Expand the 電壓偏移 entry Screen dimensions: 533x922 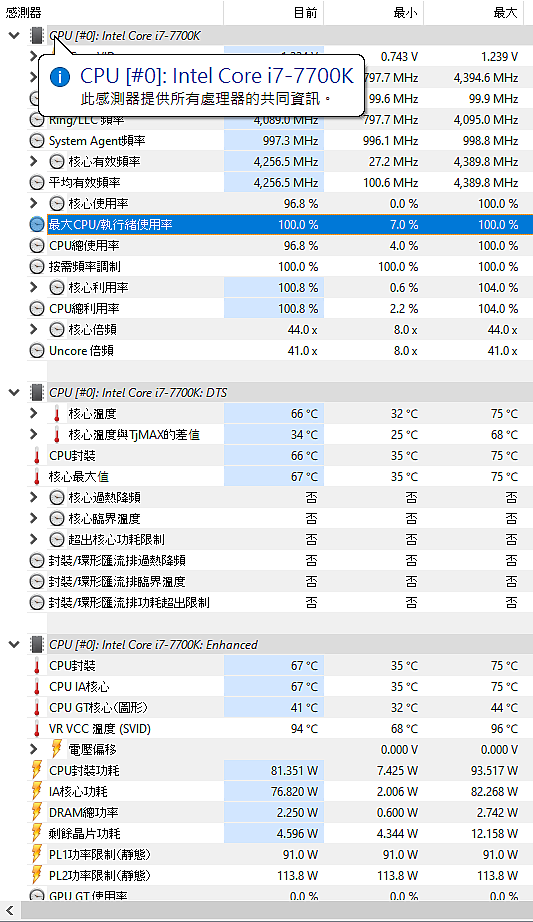[34, 749]
